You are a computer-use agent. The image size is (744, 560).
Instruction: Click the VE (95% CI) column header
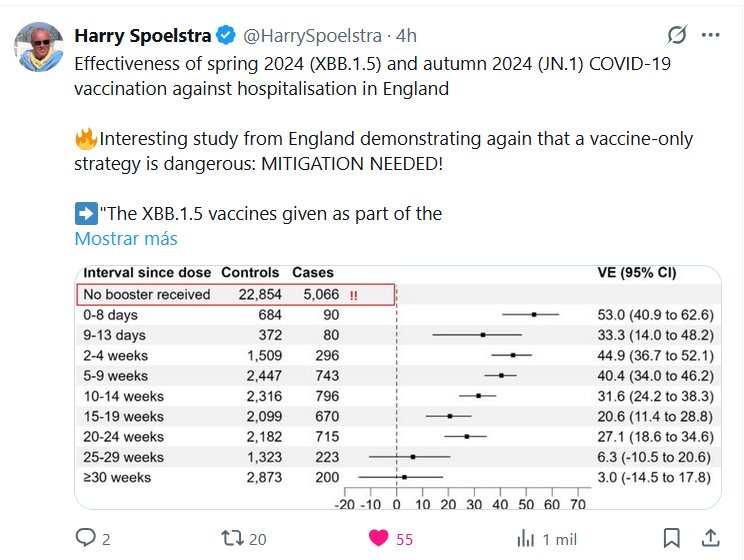[x=635, y=272]
